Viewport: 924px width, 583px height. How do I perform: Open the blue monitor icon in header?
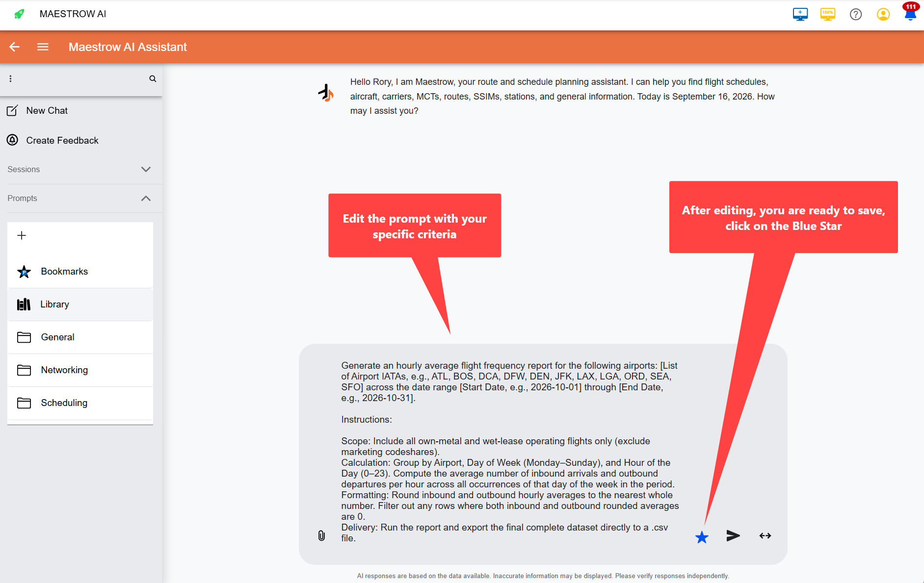800,14
